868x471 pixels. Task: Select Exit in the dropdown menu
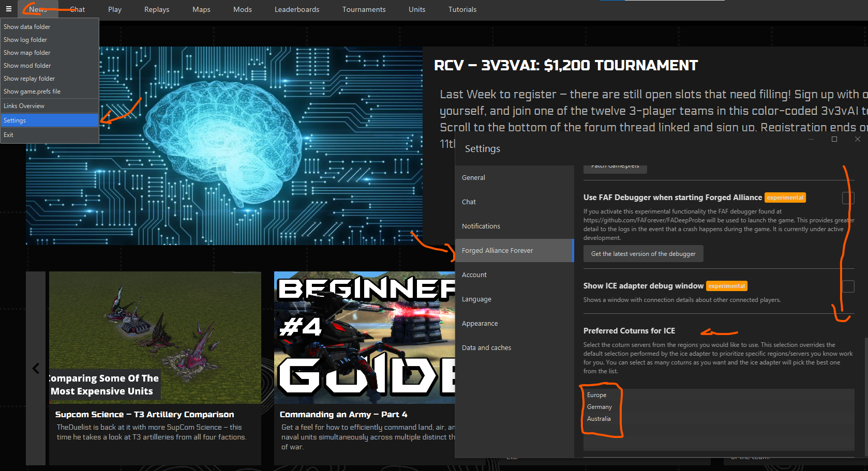pos(50,135)
